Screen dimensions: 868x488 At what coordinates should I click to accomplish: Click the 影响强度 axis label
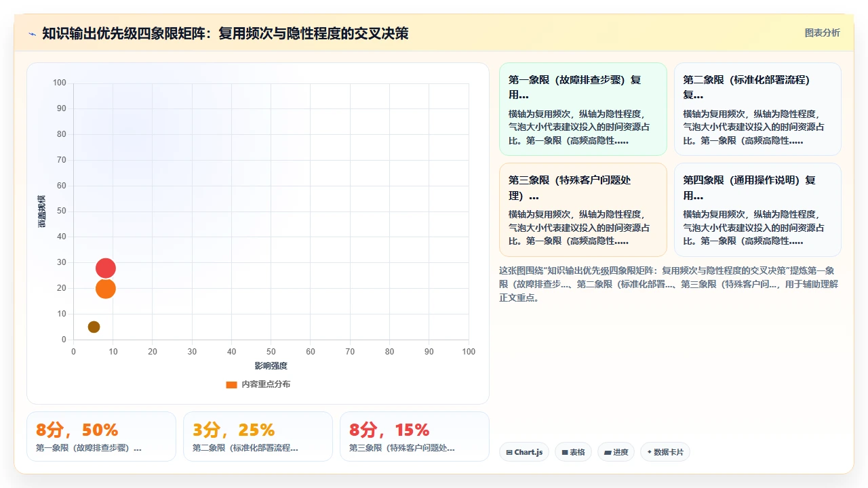coord(271,366)
